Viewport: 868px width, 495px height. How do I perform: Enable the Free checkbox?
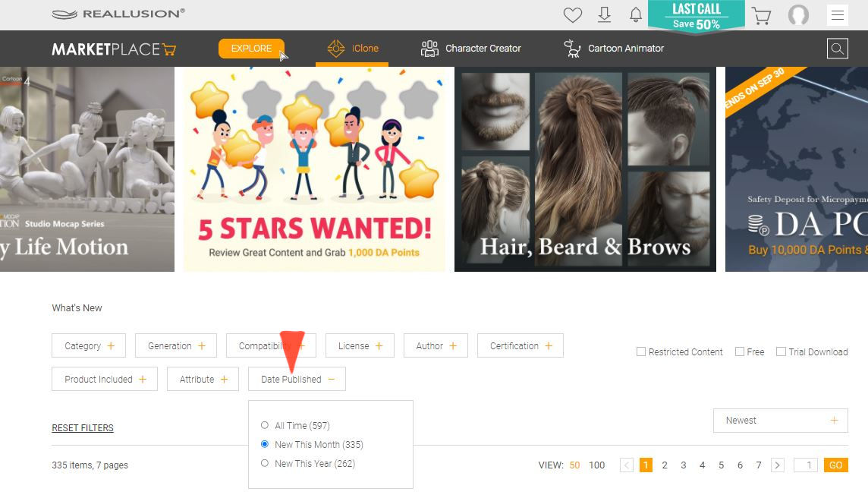(x=740, y=352)
